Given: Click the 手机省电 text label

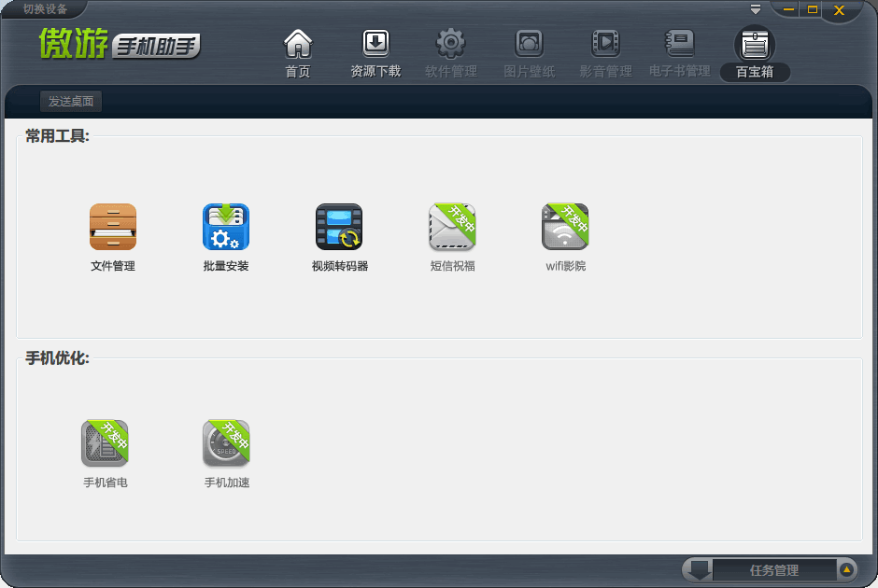Looking at the screenshot, I should 106,483.
